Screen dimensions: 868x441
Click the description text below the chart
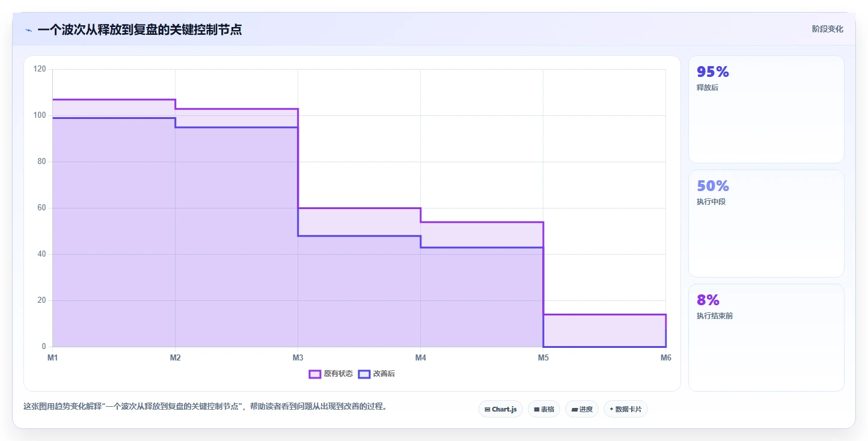coord(205,406)
